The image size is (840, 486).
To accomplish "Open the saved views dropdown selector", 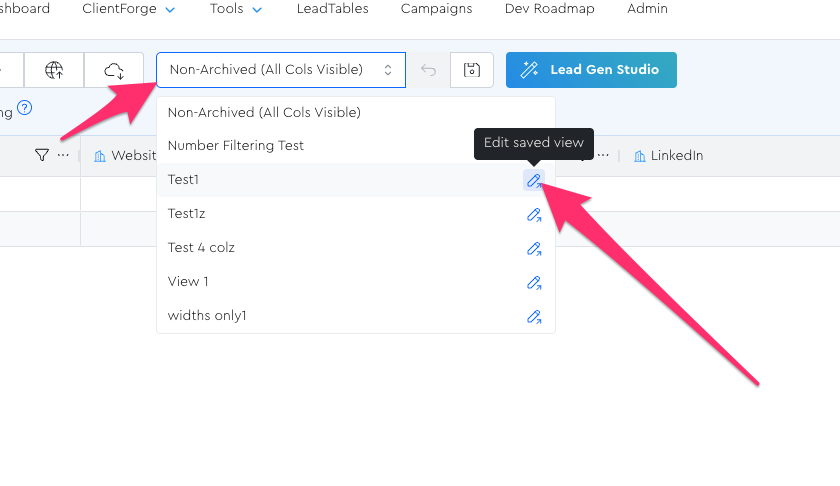I will [x=281, y=70].
